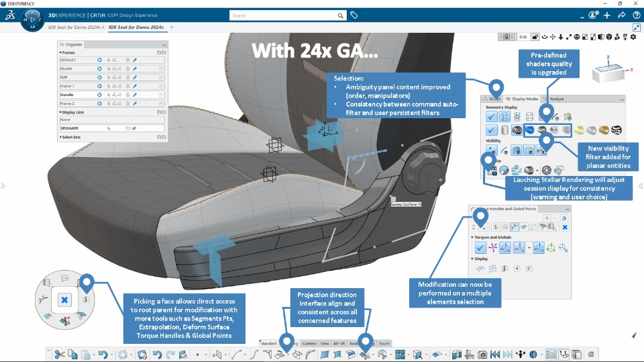
Task: Switch to the View toolbar tab
Action: (x=325, y=343)
